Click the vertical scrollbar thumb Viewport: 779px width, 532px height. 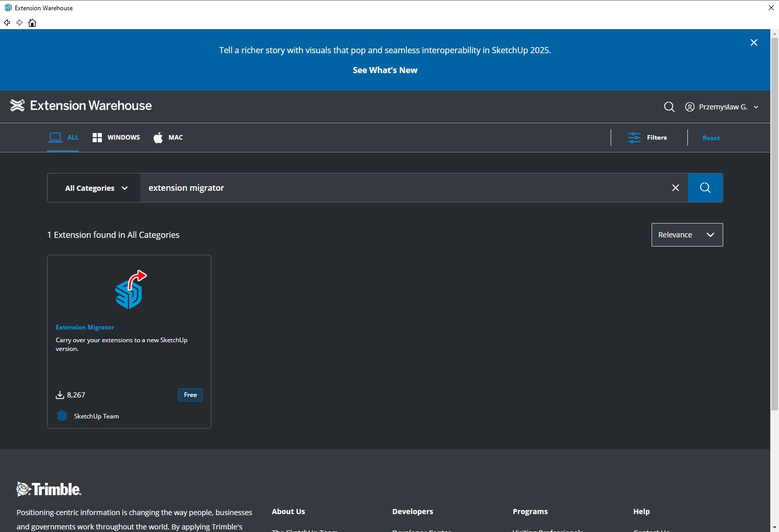click(774, 224)
